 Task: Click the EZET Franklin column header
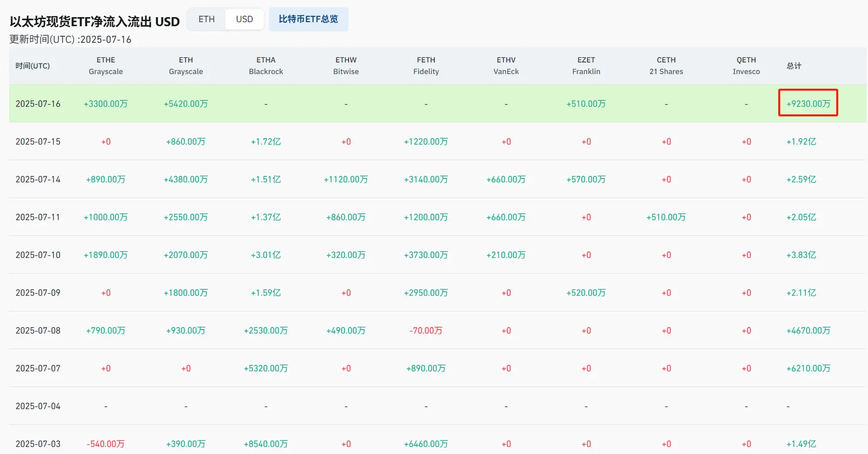coord(586,66)
